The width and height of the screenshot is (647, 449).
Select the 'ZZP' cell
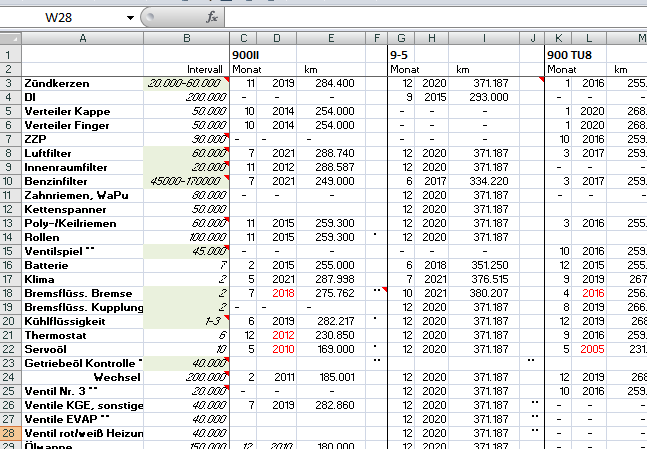(x=83, y=139)
